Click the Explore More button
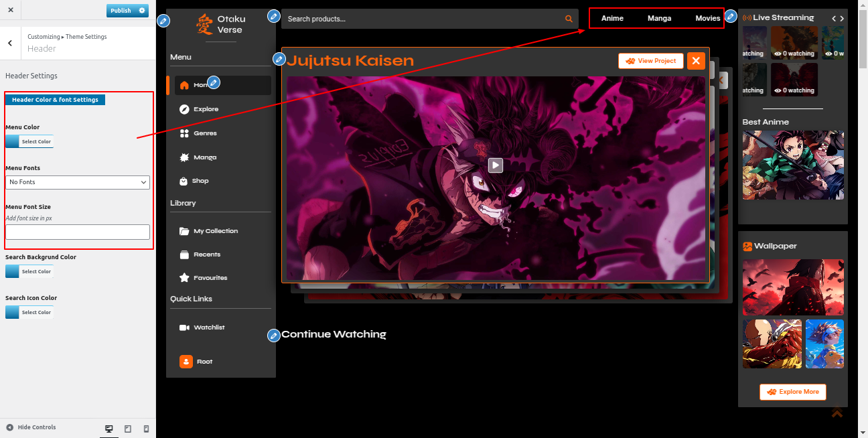The height and width of the screenshot is (438, 868). [793, 392]
